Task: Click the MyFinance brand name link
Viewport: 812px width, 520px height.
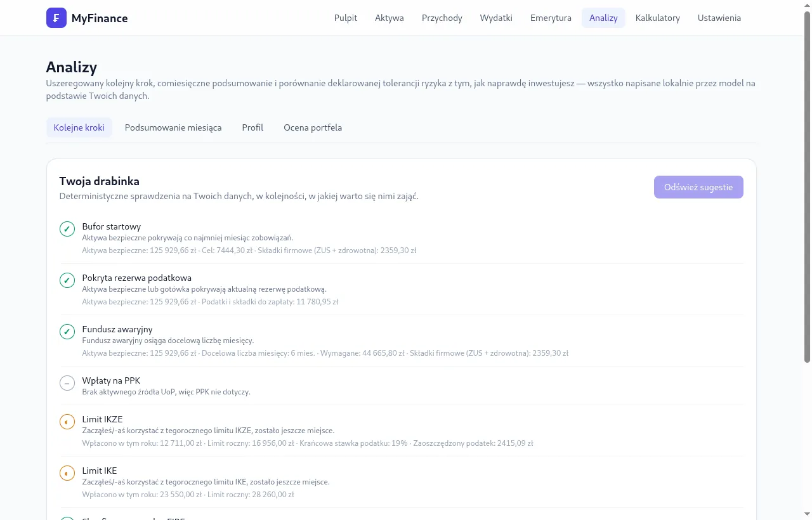Action: click(100, 18)
